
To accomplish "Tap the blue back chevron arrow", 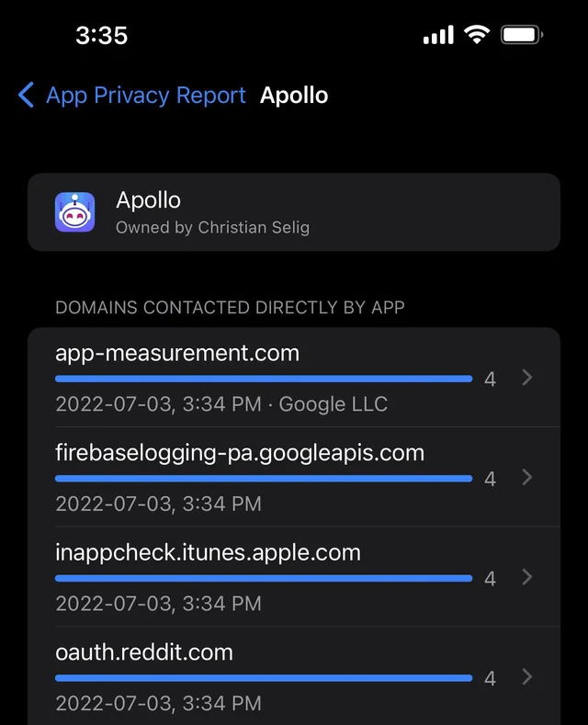I will [x=26, y=95].
